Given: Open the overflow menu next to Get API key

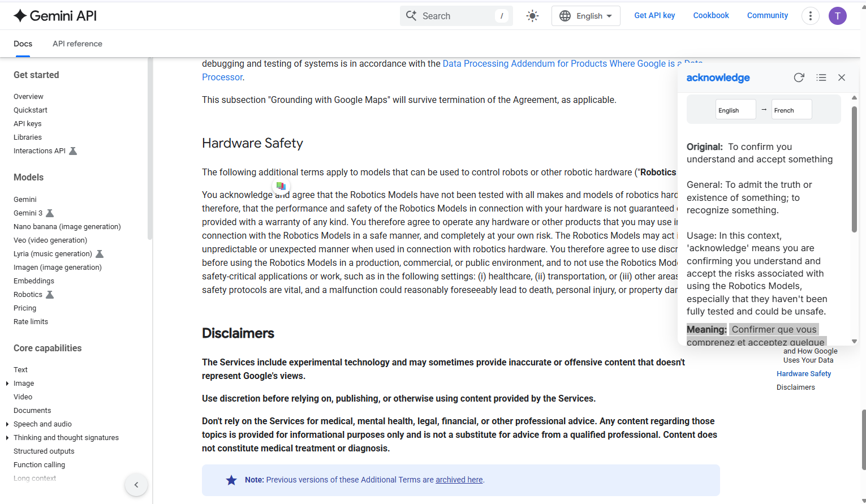Looking at the screenshot, I should click(x=810, y=15).
